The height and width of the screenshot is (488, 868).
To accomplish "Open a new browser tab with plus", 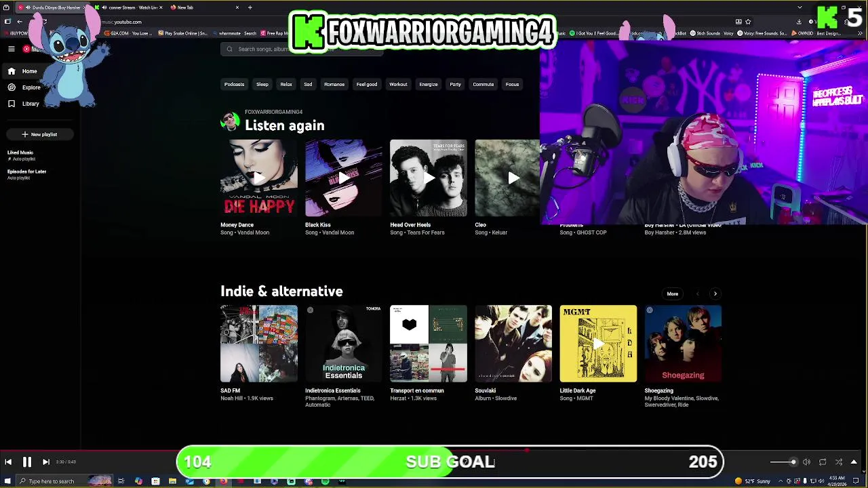I will coord(250,7).
